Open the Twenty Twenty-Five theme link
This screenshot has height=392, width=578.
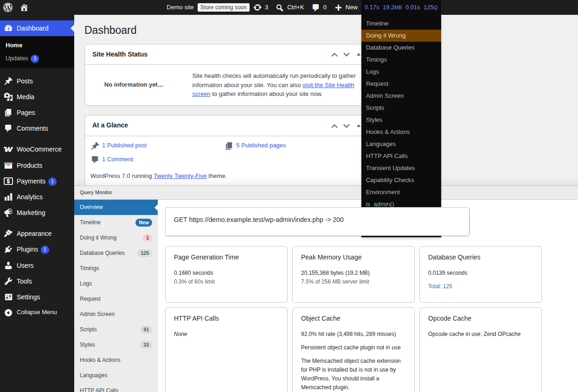pos(180,176)
